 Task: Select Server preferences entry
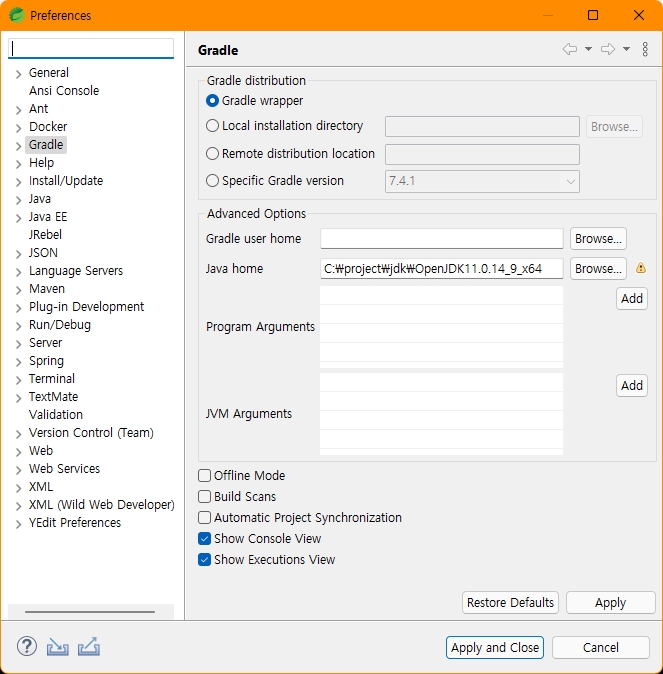coord(46,343)
